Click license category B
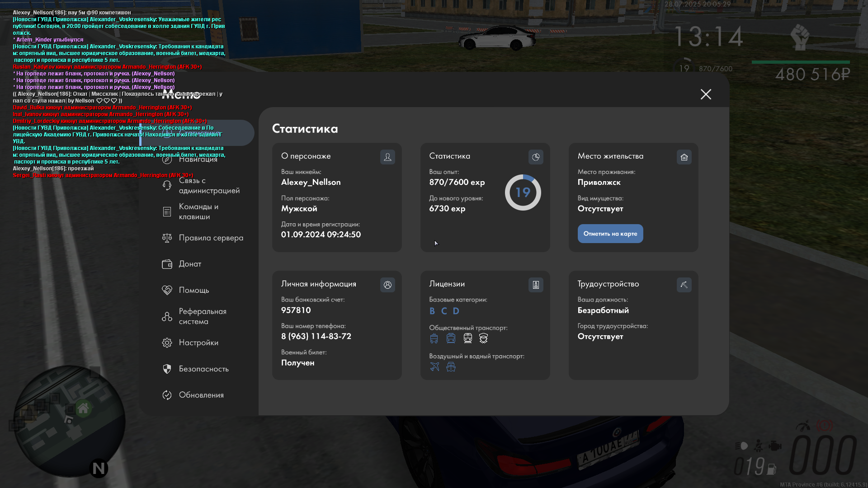 tap(432, 311)
